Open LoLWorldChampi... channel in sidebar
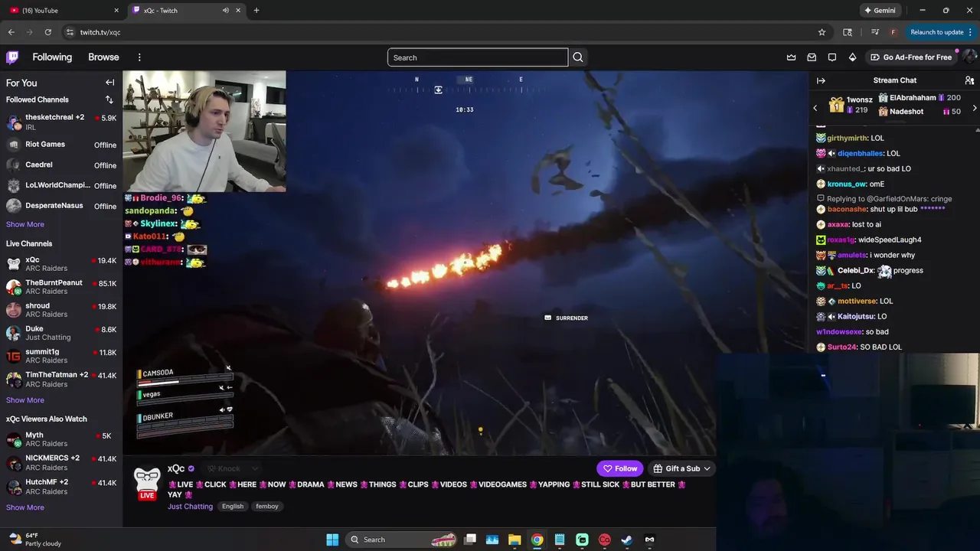 pos(61,186)
